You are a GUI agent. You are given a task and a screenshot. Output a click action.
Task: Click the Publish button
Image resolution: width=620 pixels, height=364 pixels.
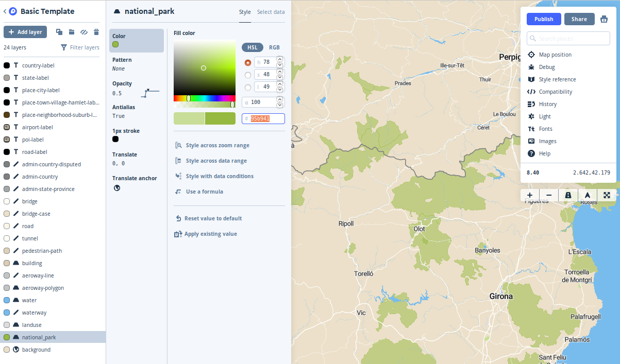coord(544,19)
